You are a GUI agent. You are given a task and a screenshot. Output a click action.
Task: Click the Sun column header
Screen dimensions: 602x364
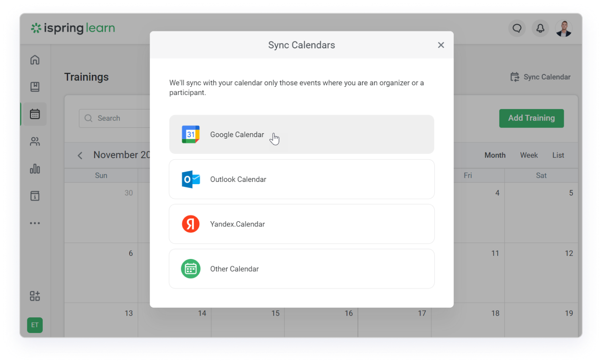point(101,175)
